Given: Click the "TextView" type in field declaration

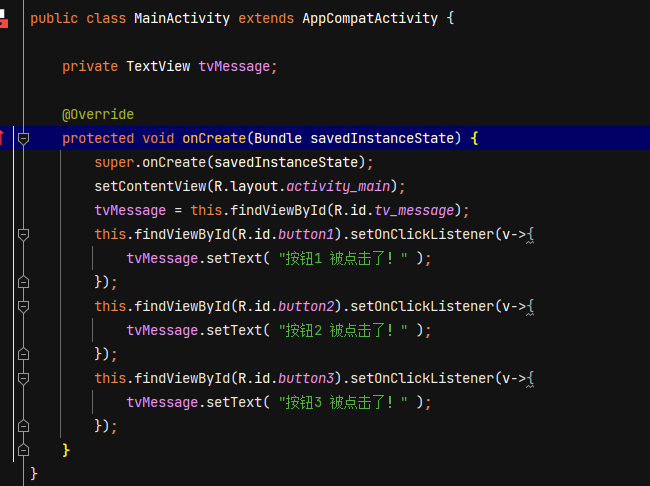Looking at the screenshot, I should pos(158,66).
